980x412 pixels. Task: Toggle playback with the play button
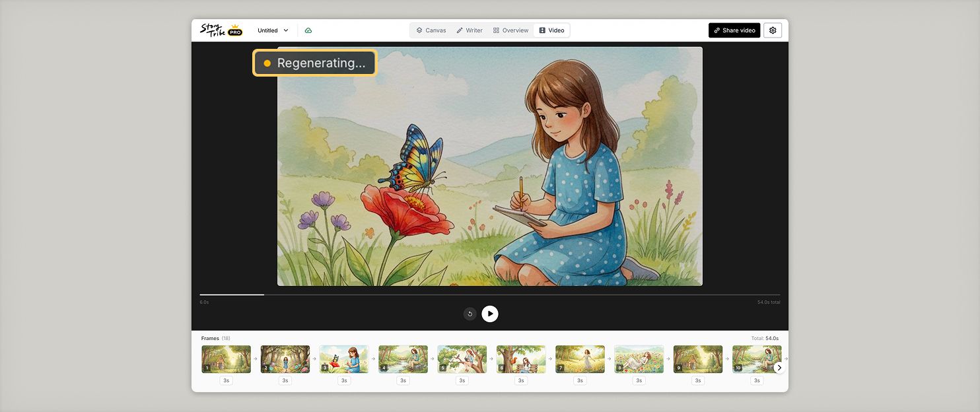490,314
